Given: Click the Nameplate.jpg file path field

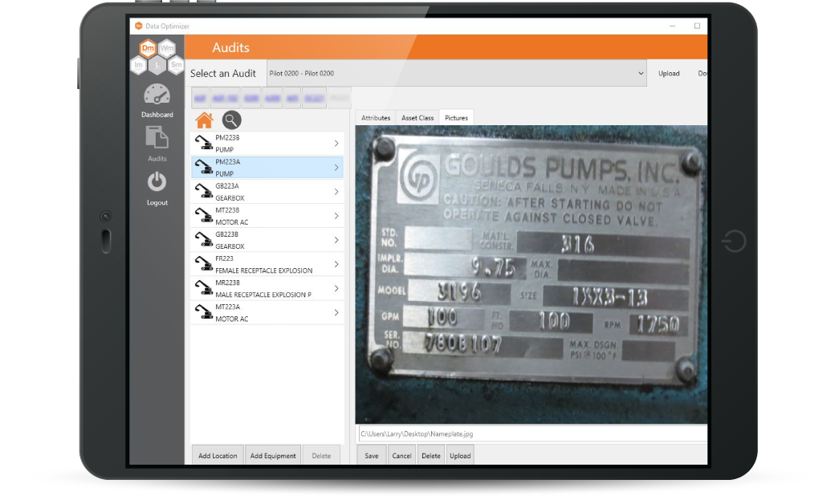Looking at the screenshot, I should tap(532, 433).
